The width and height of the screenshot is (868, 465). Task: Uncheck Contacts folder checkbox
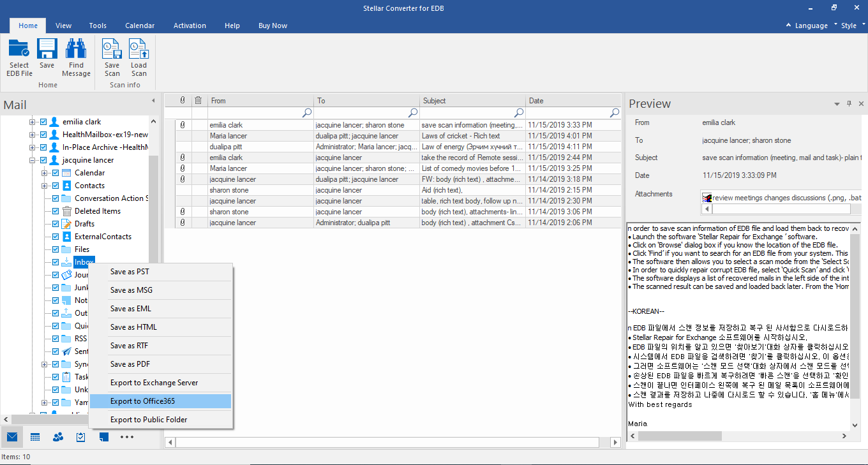point(56,186)
